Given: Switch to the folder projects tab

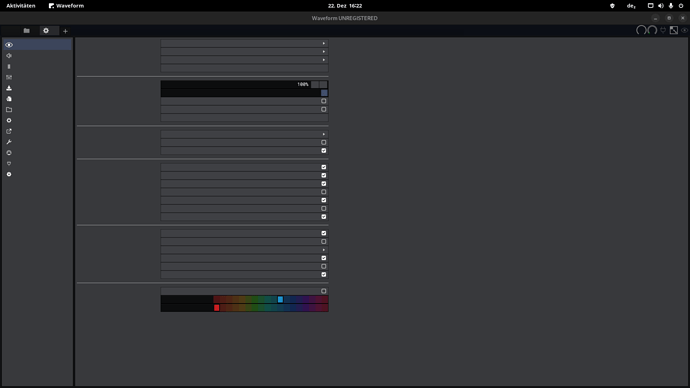Looking at the screenshot, I should point(26,31).
